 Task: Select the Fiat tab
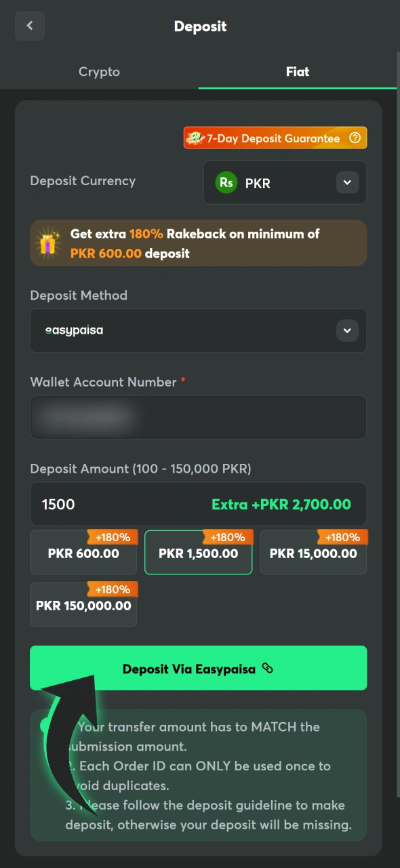[x=297, y=71]
